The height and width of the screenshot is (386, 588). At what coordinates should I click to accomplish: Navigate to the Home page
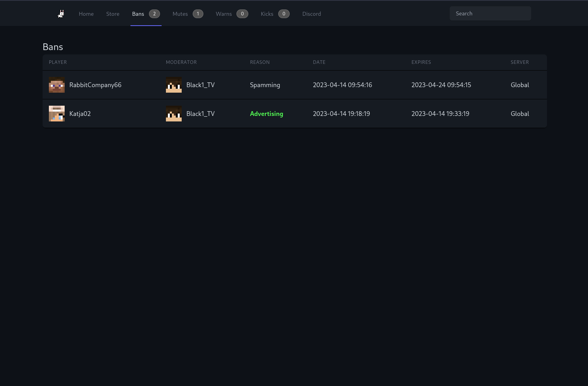86,13
